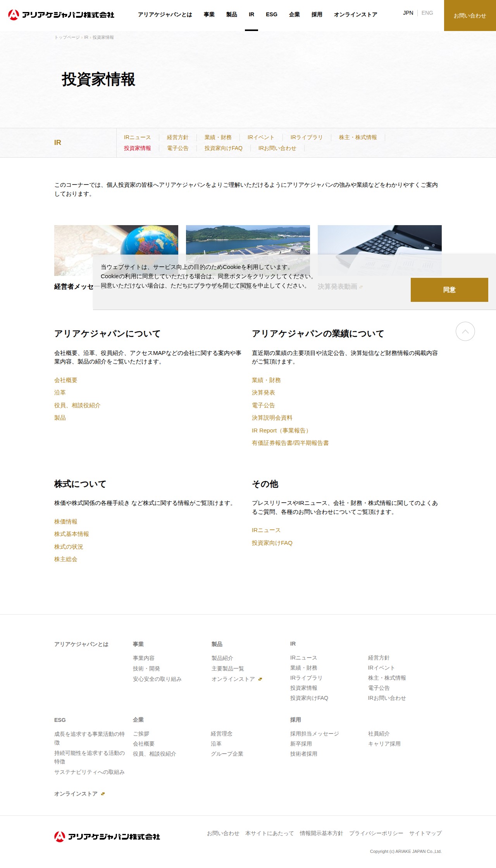Open IRライブラリ footer link
The height and width of the screenshot is (868, 496).
pos(306,678)
